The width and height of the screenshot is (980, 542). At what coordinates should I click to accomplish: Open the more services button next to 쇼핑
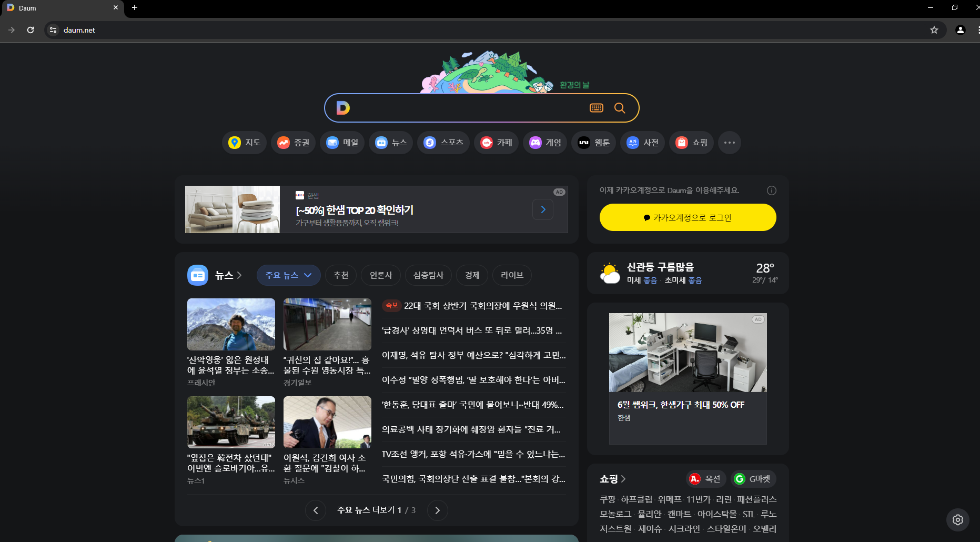(729, 143)
